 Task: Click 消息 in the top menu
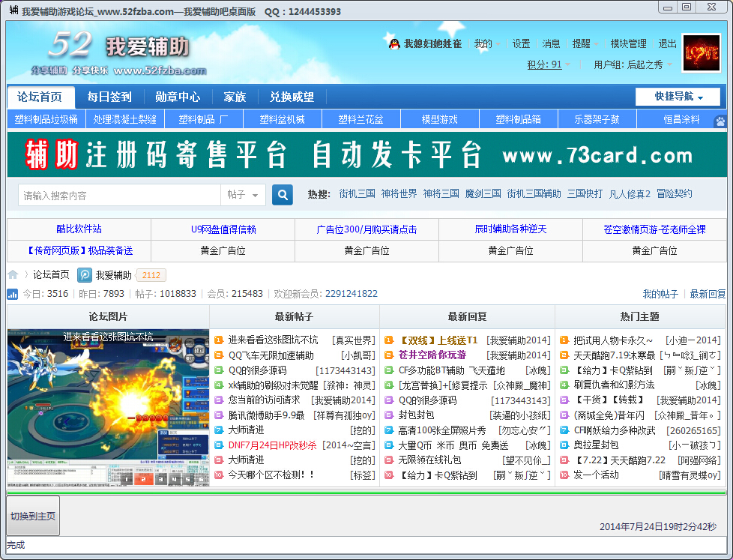click(x=551, y=44)
